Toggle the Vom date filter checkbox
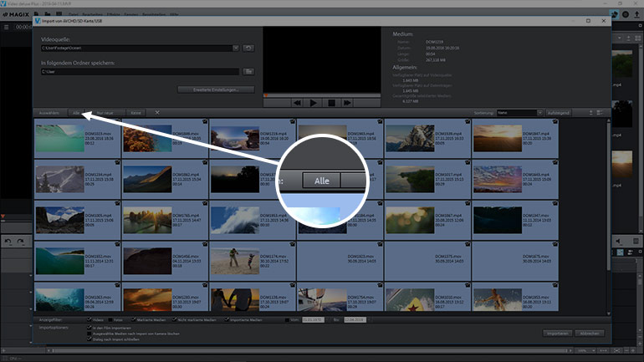The width and height of the screenshot is (644, 362). [287, 319]
